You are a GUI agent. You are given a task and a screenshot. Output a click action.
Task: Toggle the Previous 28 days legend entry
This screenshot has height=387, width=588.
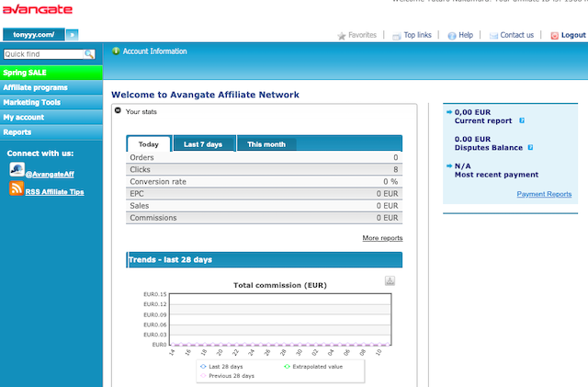pyautogui.click(x=227, y=376)
